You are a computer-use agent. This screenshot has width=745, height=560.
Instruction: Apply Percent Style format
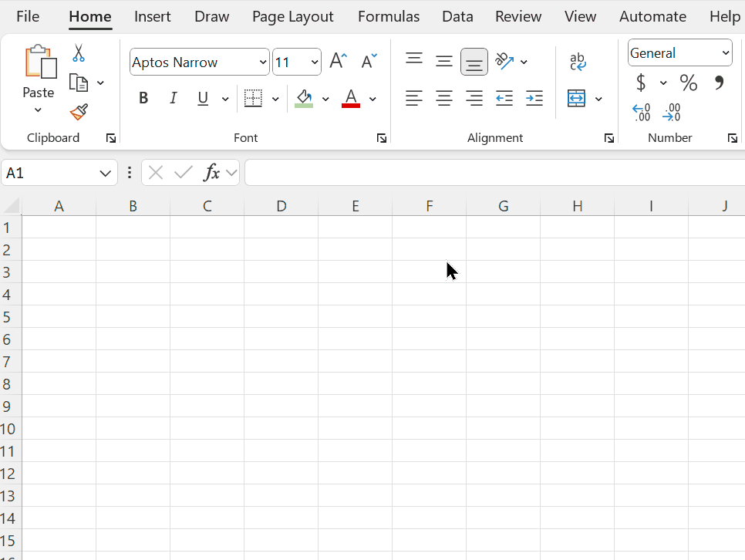point(689,83)
